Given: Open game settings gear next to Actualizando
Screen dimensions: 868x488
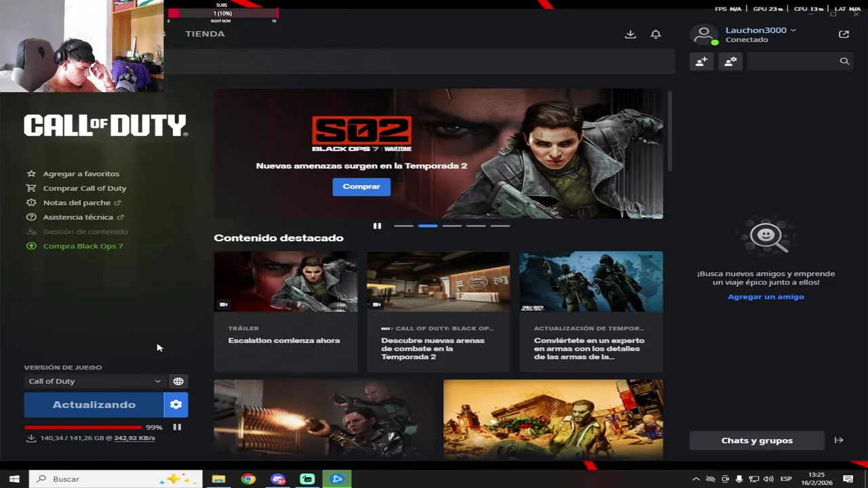Looking at the screenshot, I should pyautogui.click(x=176, y=405).
